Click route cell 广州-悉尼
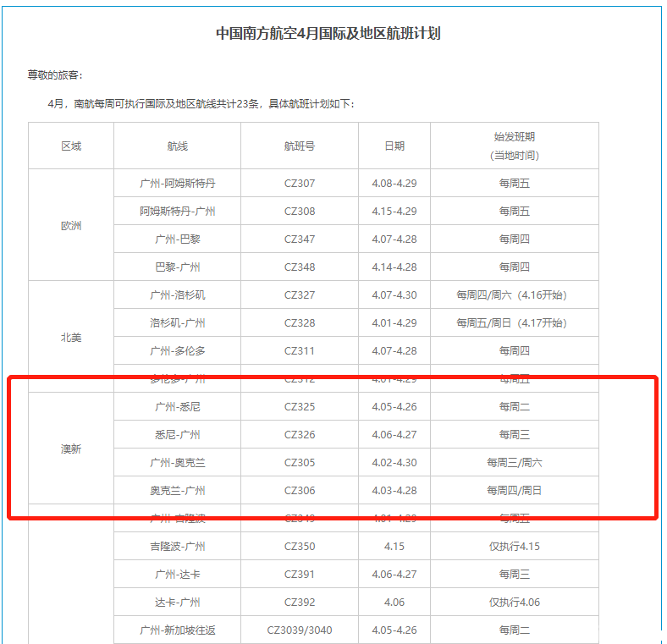 pyautogui.click(x=178, y=407)
